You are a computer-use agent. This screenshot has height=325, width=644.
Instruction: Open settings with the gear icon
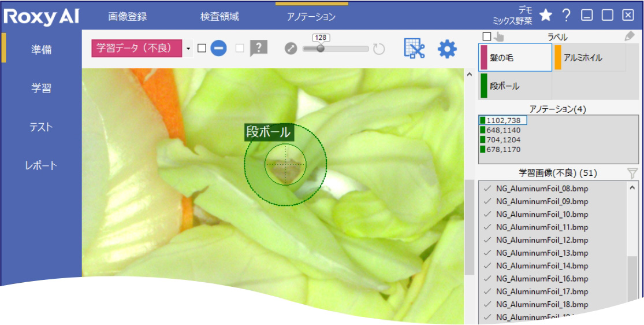point(447,49)
